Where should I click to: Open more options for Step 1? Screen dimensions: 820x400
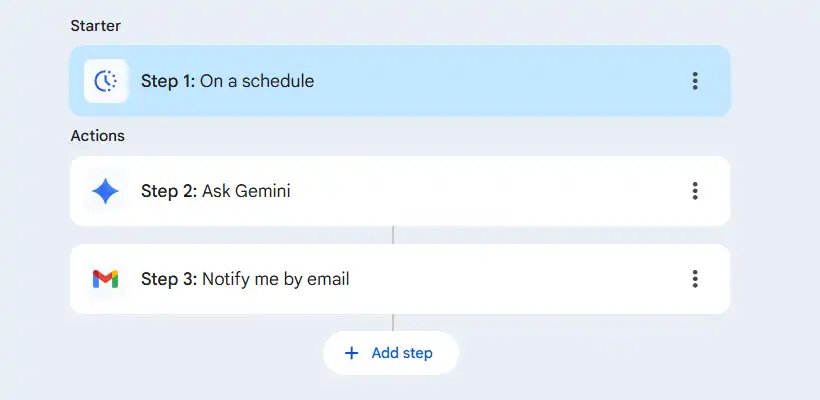[695, 81]
